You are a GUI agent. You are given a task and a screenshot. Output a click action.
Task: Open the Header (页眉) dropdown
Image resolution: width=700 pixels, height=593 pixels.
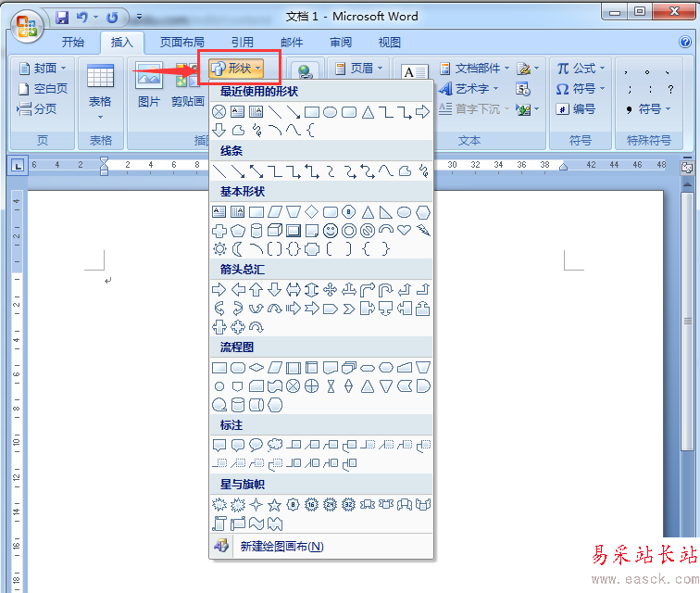[x=359, y=69]
